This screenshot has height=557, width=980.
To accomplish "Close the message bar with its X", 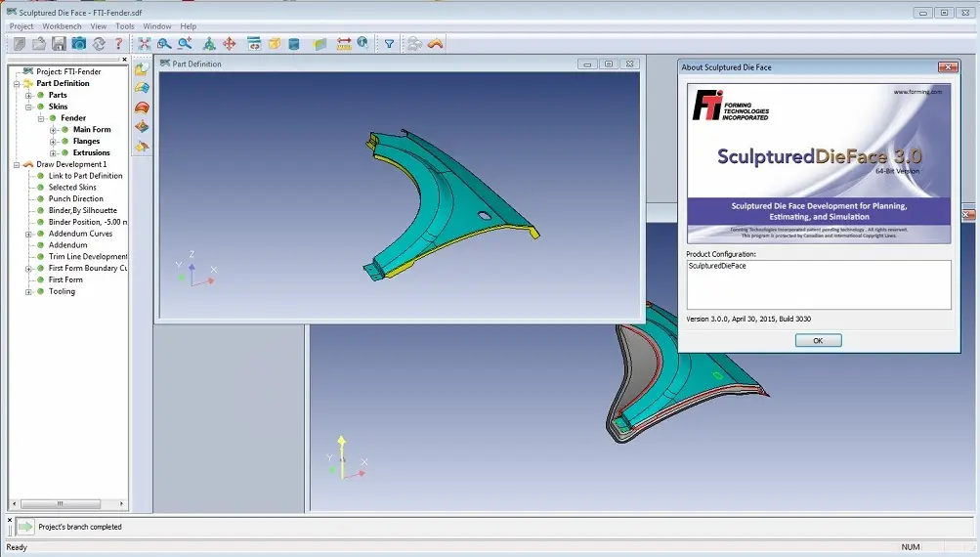I will coord(10,520).
